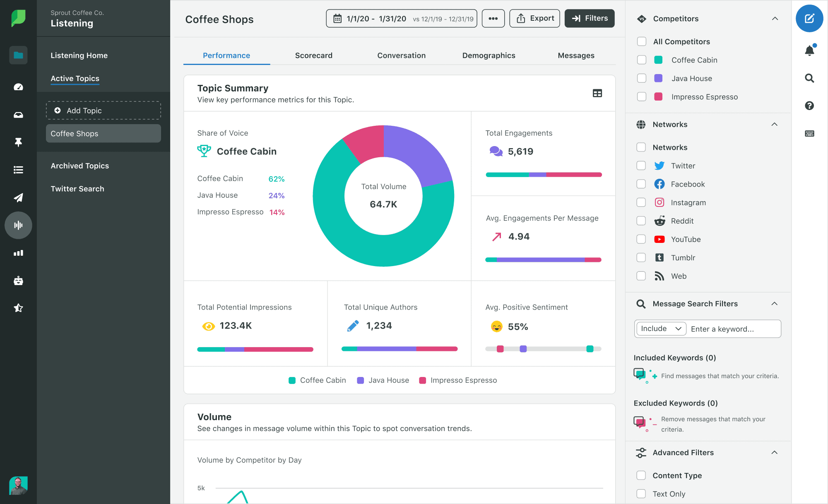Enable the Twitter network checkbox
The height and width of the screenshot is (504, 828).
642,166
